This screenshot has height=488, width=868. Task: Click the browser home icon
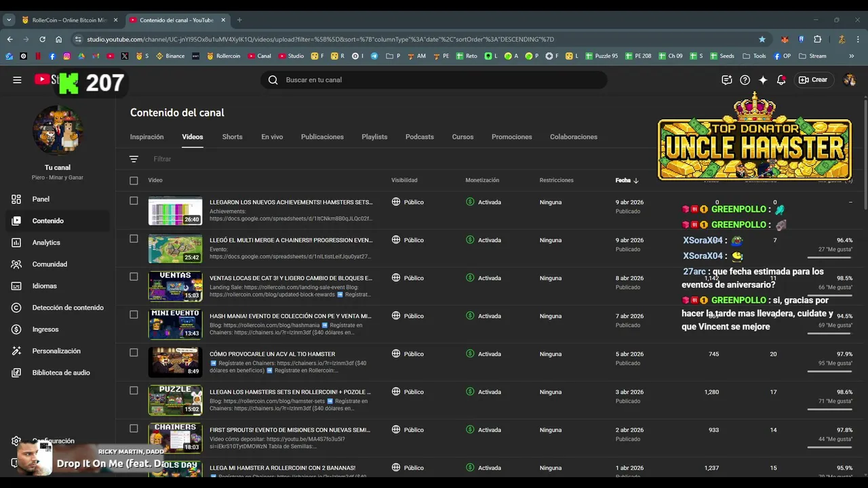[x=58, y=39]
